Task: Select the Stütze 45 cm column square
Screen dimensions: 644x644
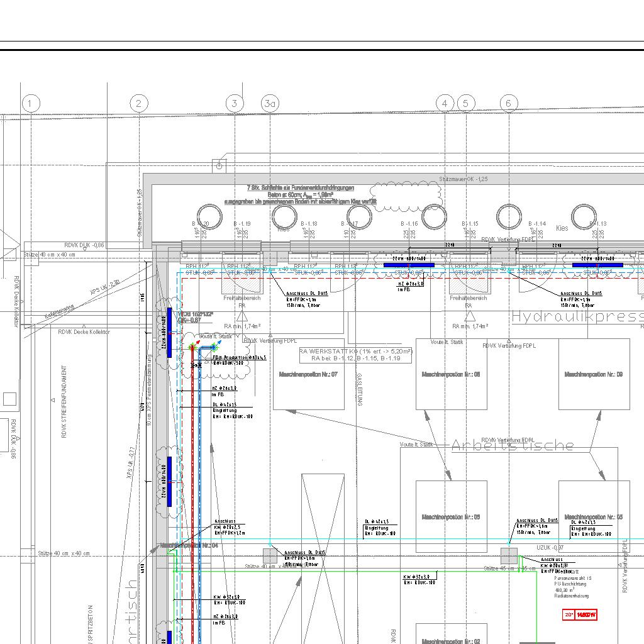Action: tap(509, 556)
